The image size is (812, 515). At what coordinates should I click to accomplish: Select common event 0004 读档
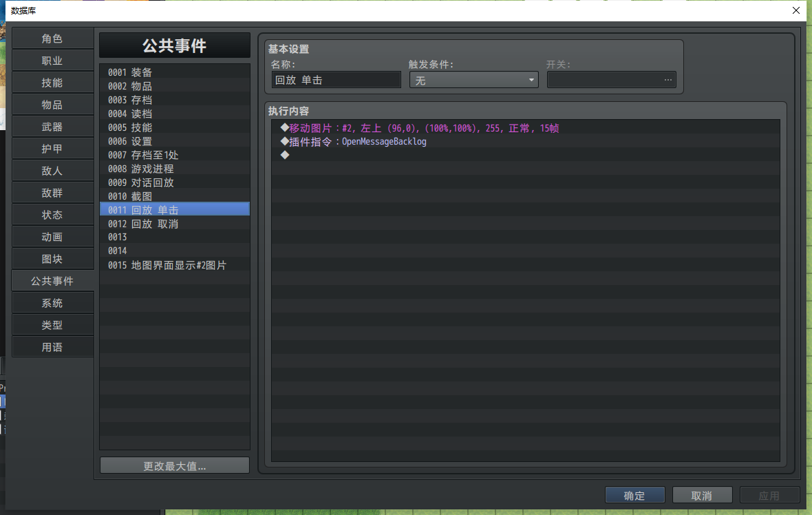[x=175, y=114]
